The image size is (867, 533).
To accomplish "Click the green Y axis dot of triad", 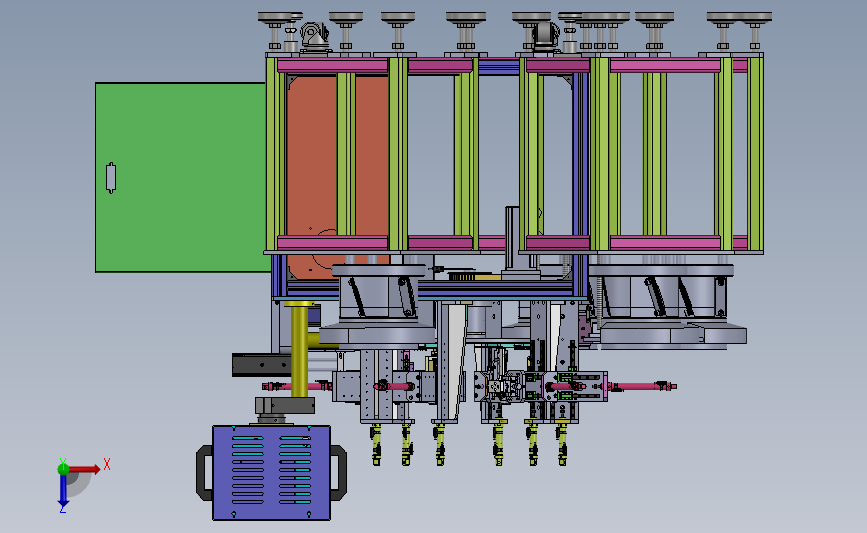I will (63, 469).
